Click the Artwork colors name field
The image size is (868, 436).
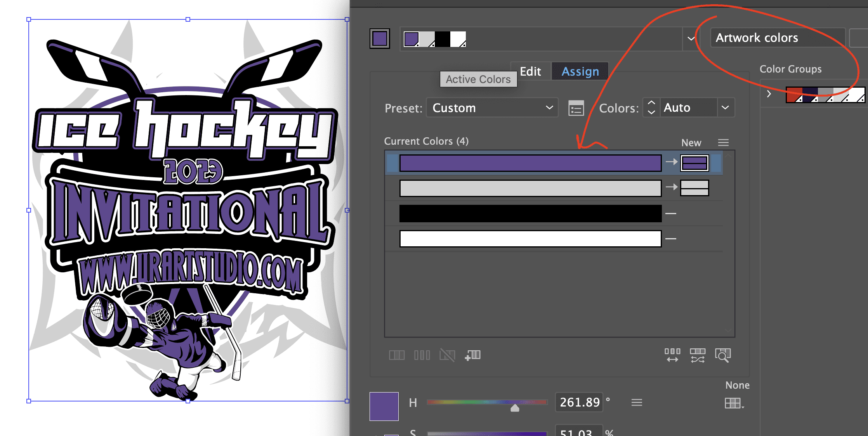778,38
